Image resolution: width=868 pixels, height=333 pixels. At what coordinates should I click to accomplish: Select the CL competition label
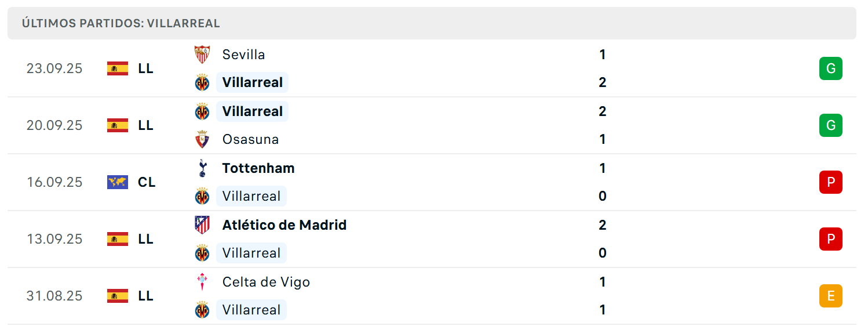pyautogui.click(x=147, y=182)
